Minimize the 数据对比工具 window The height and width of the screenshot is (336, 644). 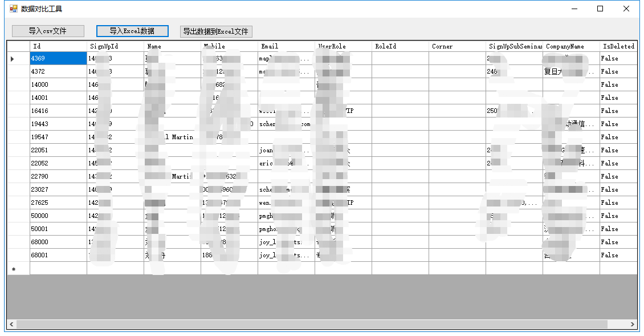[x=574, y=9]
